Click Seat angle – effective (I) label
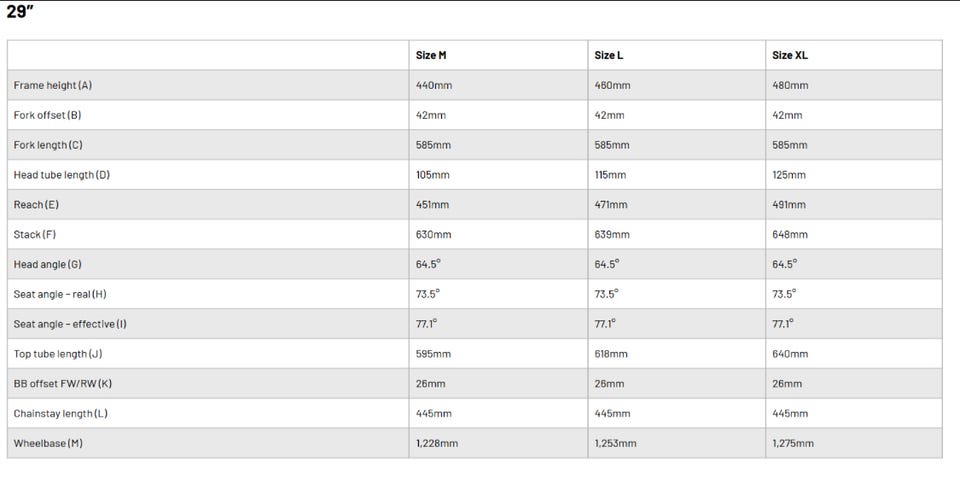Viewport: 960px width, 492px height. (x=70, y=324)
